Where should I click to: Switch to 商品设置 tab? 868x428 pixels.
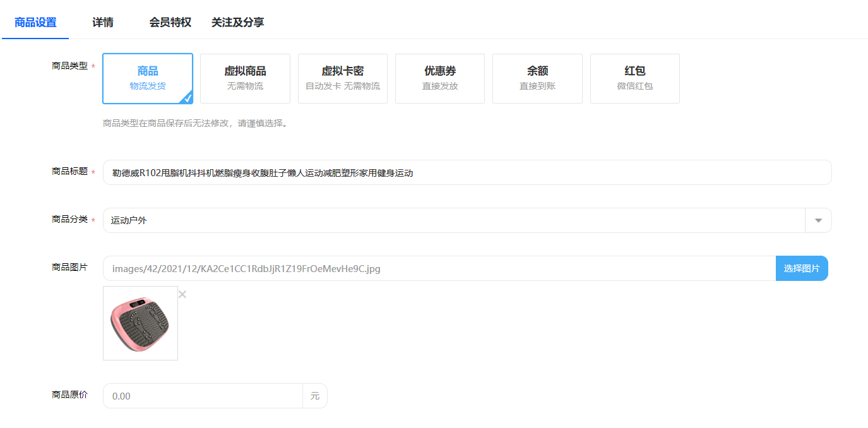click(35, 22)
